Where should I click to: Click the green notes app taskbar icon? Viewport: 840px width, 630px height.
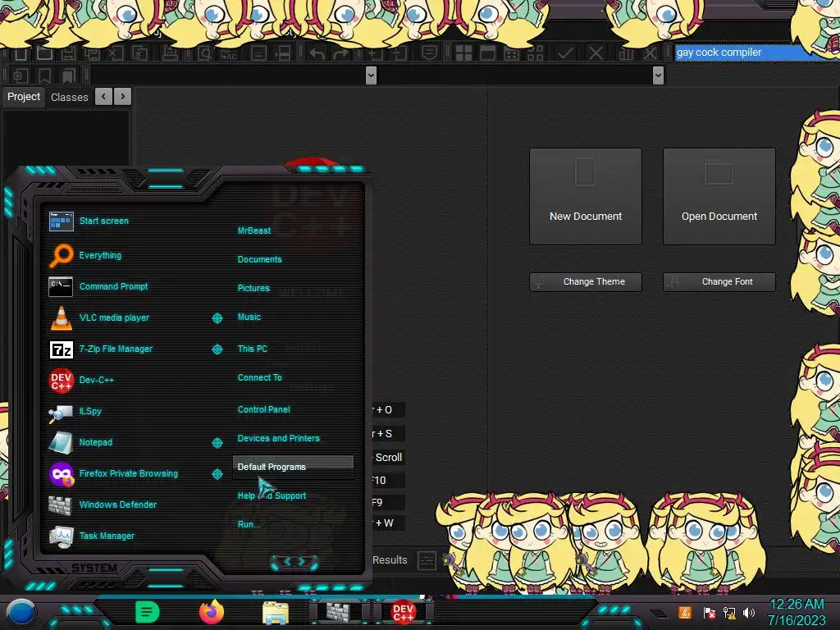click(147, 612)
